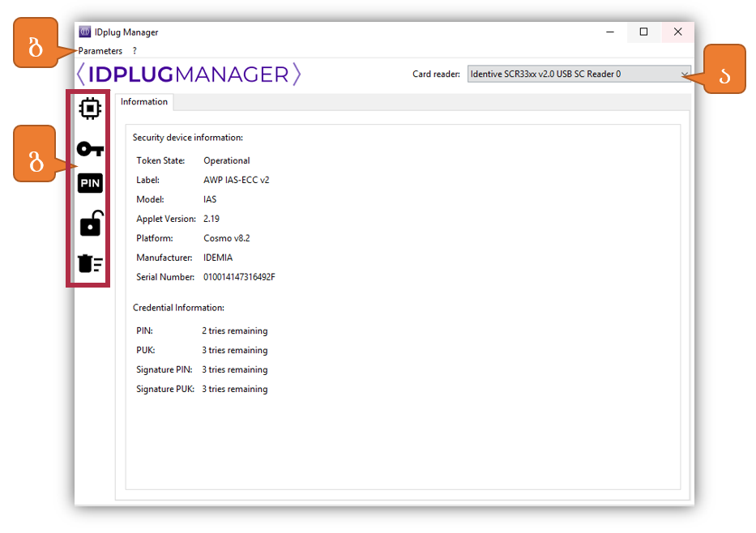Click the open padlock unlock icon

(x=90, y=224)
